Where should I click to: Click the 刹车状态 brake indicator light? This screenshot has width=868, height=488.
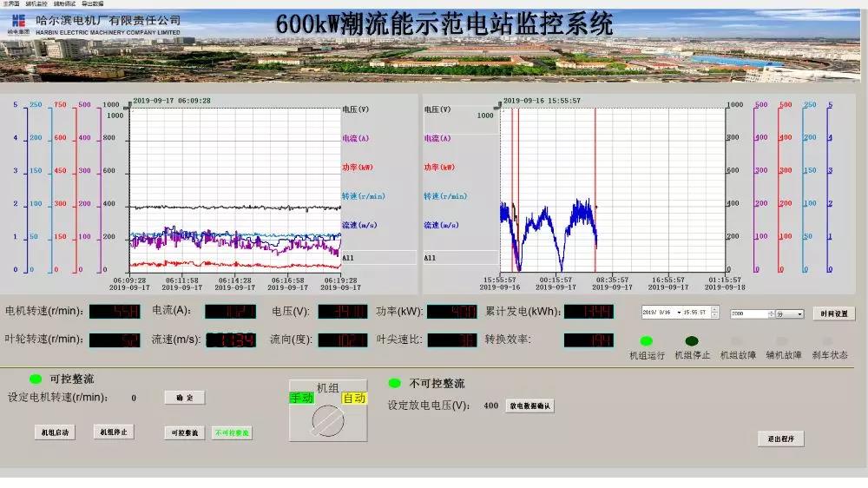tap(827, 341)
